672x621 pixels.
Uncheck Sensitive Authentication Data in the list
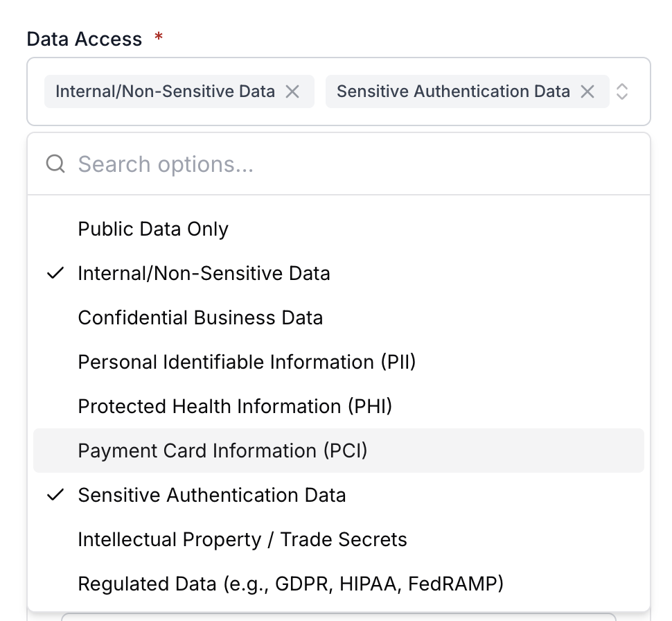pos(339,495)
